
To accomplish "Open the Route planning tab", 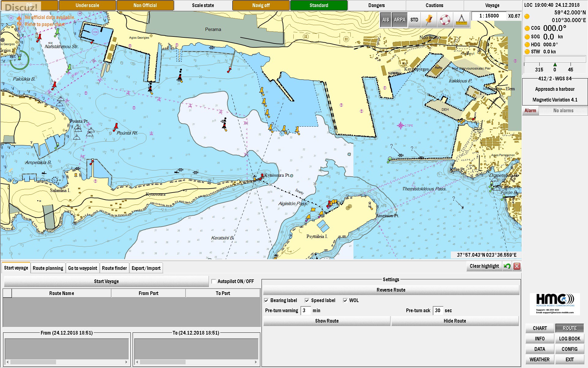I will point(48,268).
